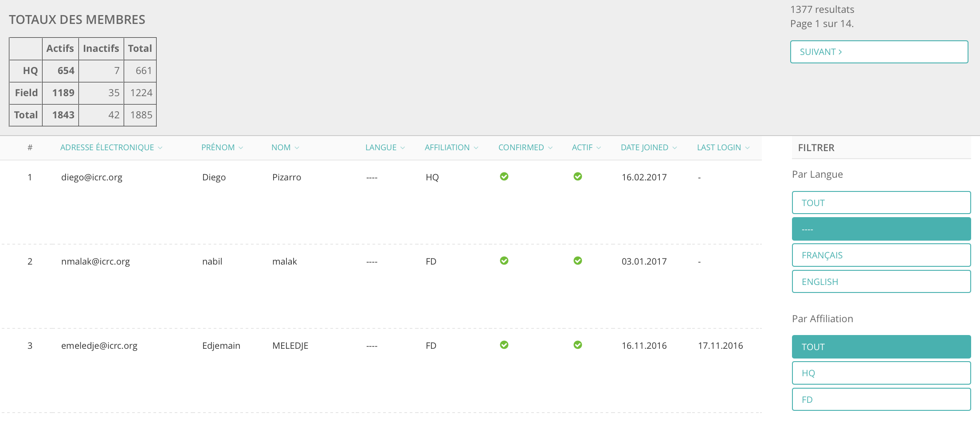Click Edjemain's confirmed status checkmark
This screenshot has height=421, width=980.
point(504,345)
